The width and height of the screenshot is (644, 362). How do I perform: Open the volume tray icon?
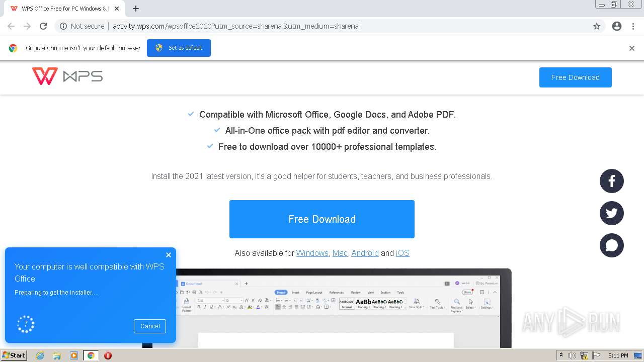[572, 355]
